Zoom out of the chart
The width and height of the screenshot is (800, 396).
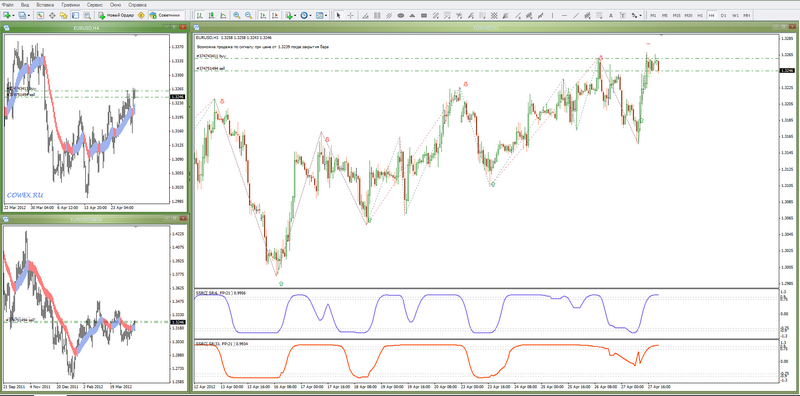pos(248,15)
